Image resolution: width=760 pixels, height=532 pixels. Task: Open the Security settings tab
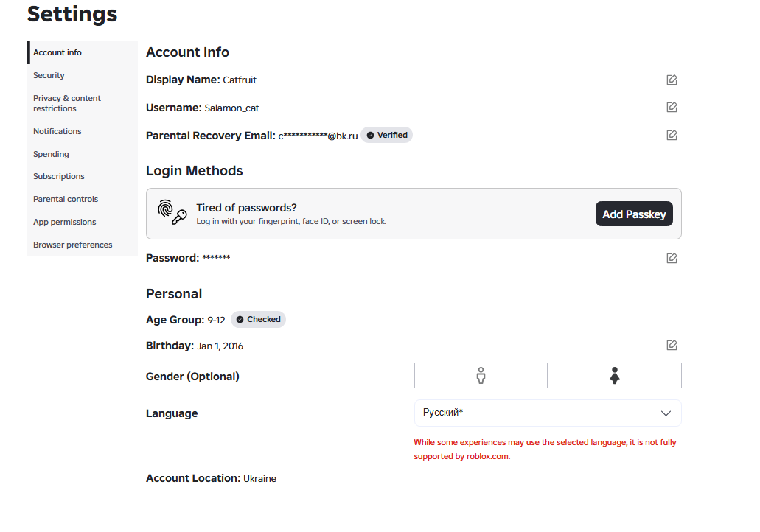click(x=49, y=75)
